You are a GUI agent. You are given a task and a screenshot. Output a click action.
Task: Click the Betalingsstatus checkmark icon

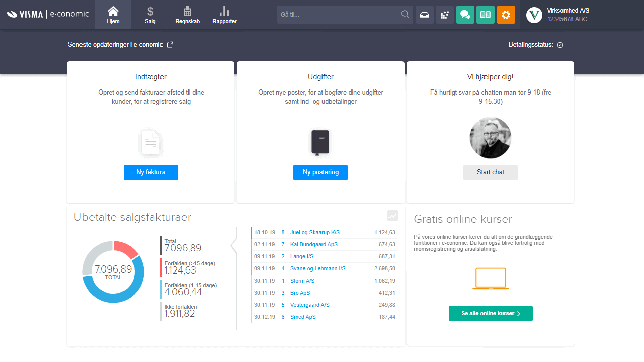click(560, 45)
